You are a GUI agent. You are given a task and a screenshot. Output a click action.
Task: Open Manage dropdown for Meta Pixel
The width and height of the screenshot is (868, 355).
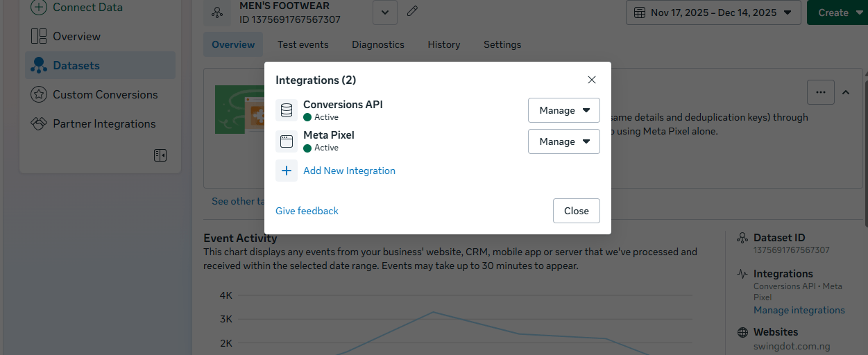tap(564, 141)
